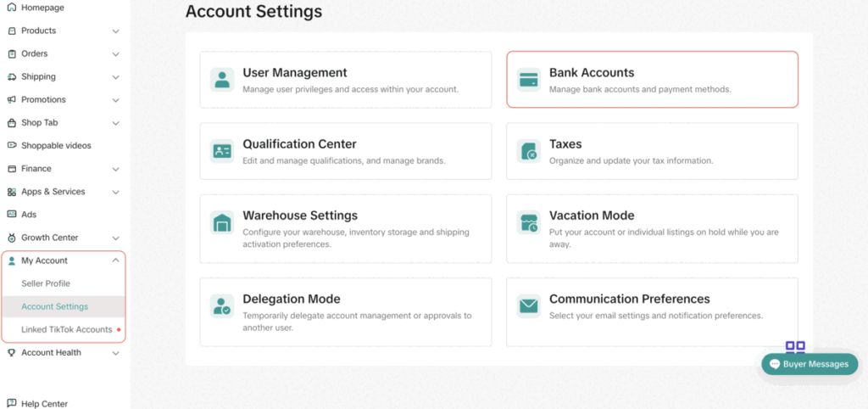
Task: Expand the Orders menu chevron
Action: point(115,53)
